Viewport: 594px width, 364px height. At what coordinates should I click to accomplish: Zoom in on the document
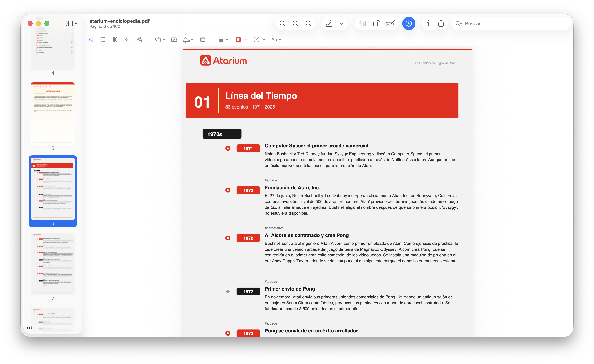[308, 24]
